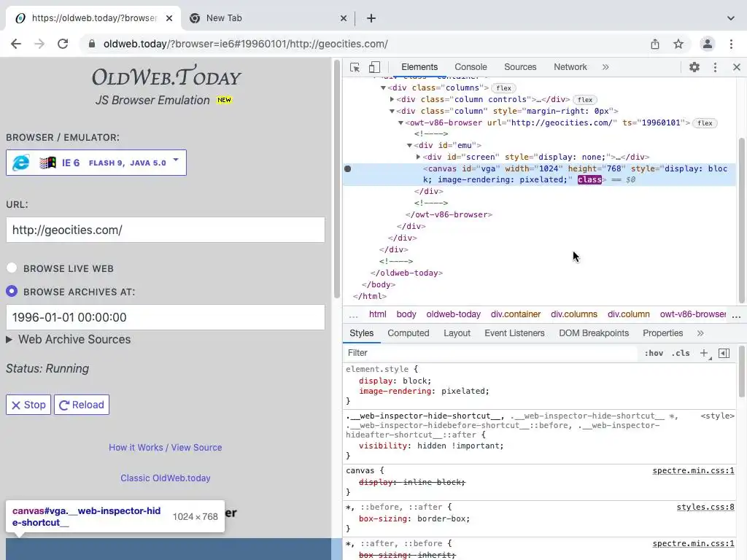747x560 pixels.
Task: Go forward in browser history
Action: coord(39,44)
